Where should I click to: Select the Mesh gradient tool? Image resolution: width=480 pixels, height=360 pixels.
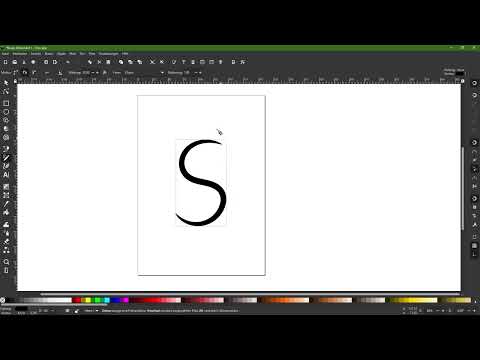click(6, 195)
